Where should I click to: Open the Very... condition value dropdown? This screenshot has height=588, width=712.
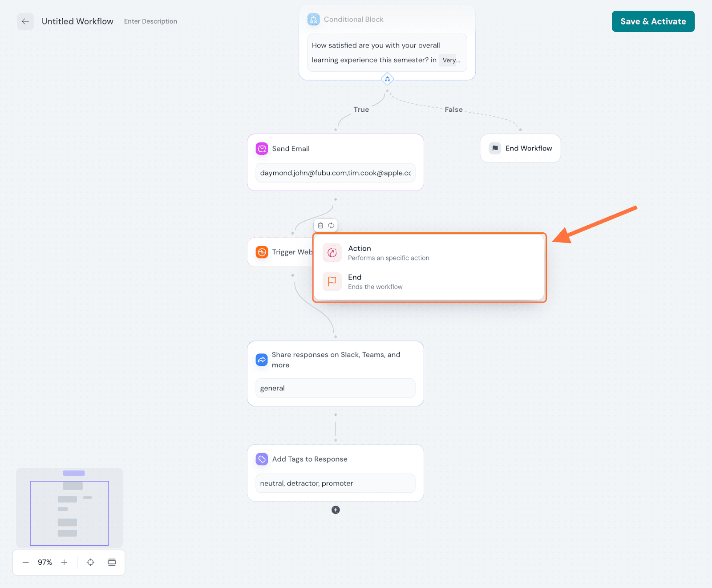(451, 60)
